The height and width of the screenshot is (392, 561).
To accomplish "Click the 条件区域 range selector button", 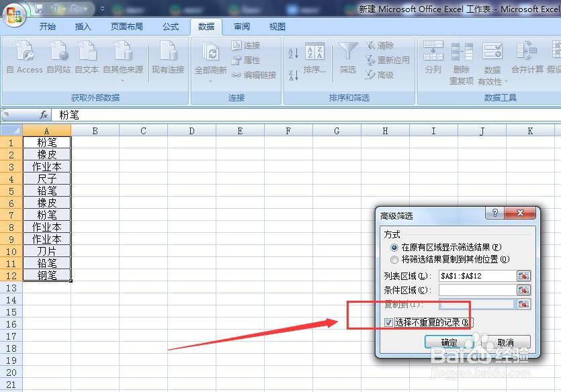I will click(525, 290).
